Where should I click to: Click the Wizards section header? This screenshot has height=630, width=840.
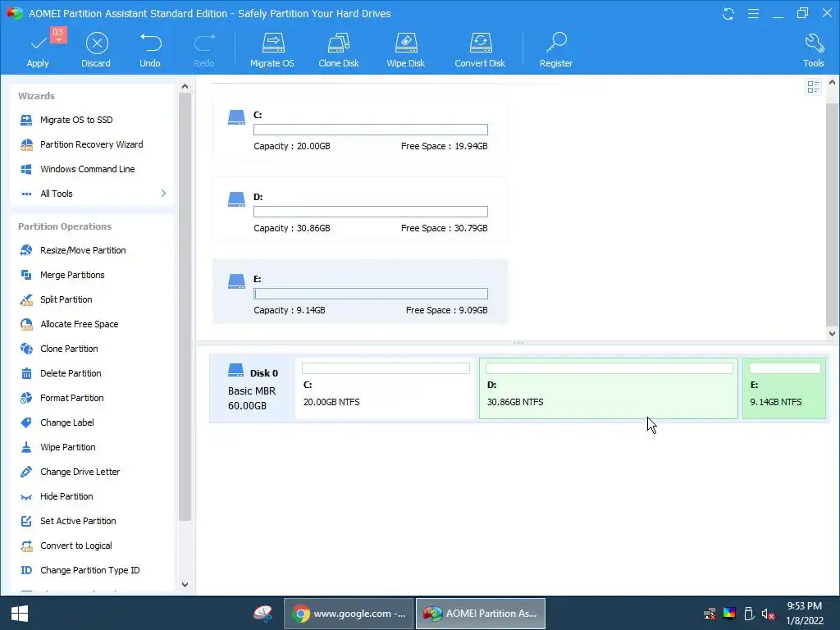tap(36, 96)
